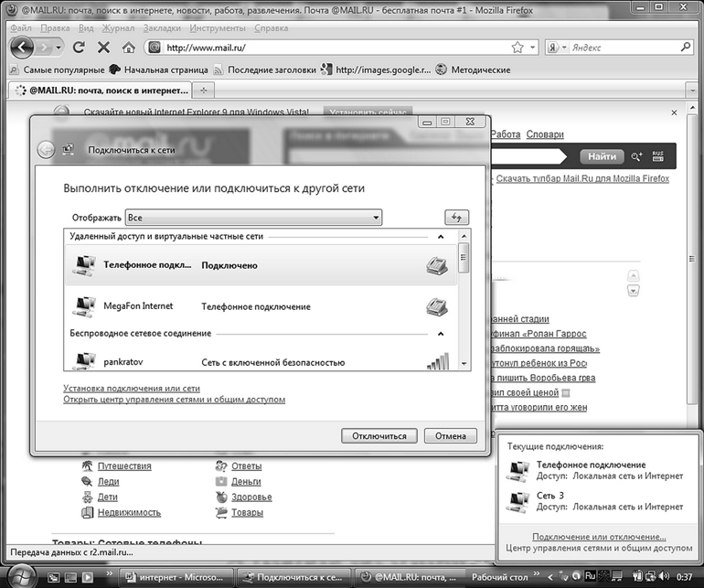The image size is (704, 588).
Task: Open Файл menu
Action: [21, 27]
